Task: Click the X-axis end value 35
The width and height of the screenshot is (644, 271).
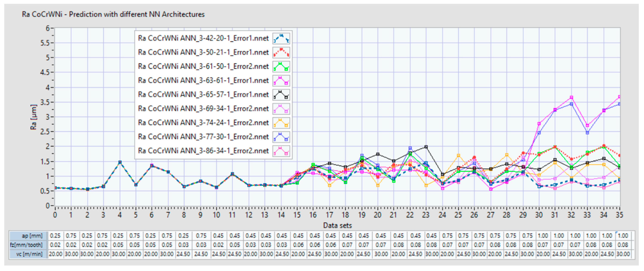Action: [619, 215]
